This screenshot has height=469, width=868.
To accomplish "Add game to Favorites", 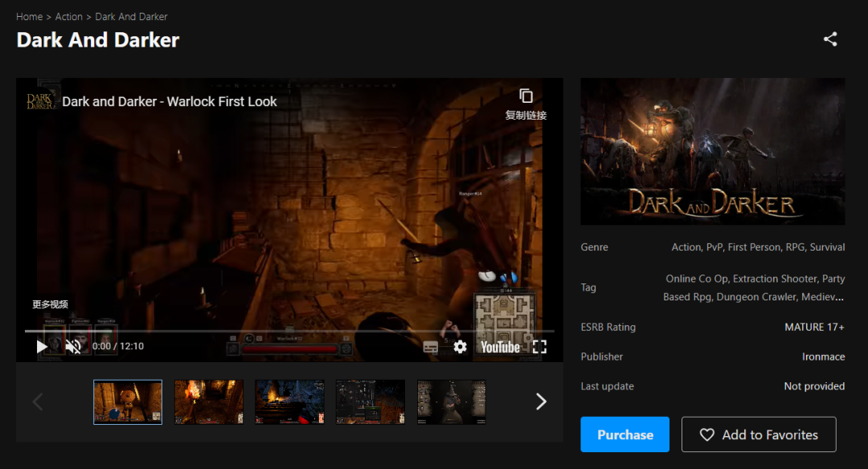I will point(759,434).
